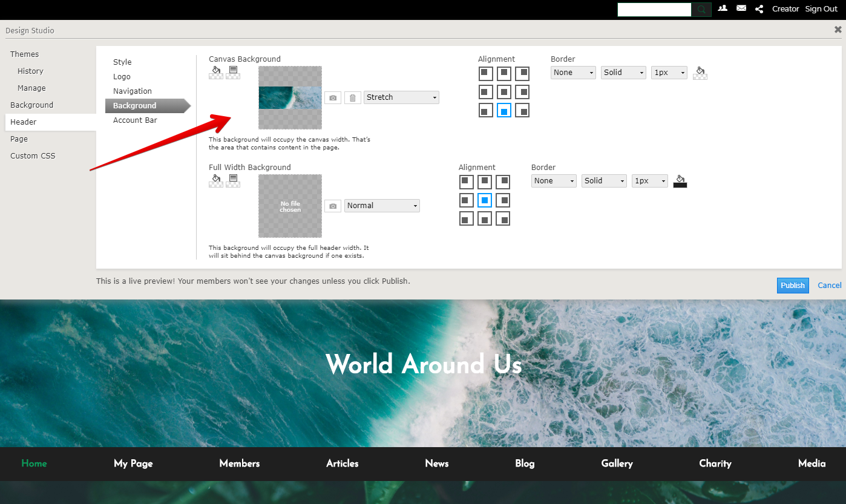Screen dimensions: 846x504
Task: Open the Background section in sidebar
Action: click(x=31, y=105)
